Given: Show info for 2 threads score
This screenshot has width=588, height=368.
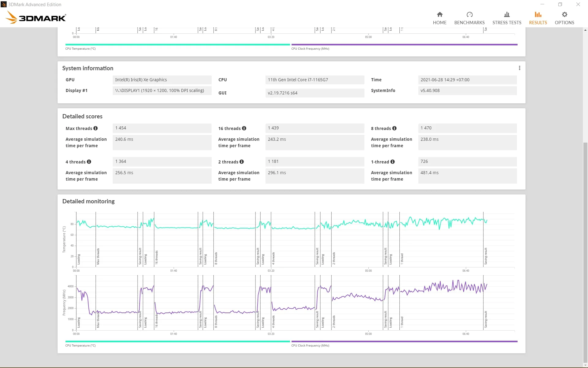Looking at the screenshot, I should pyautogui.click(x=242, y=162).
